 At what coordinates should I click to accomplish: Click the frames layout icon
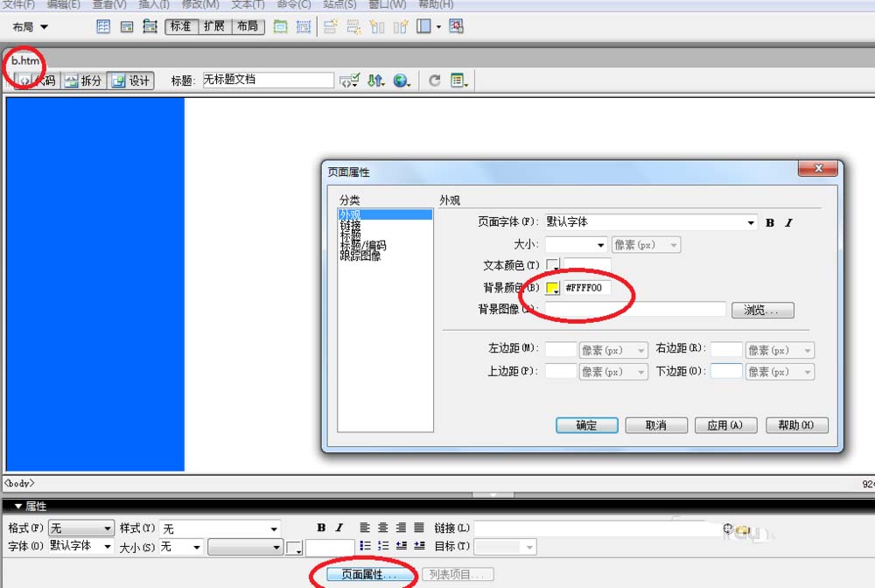point(423,26)
